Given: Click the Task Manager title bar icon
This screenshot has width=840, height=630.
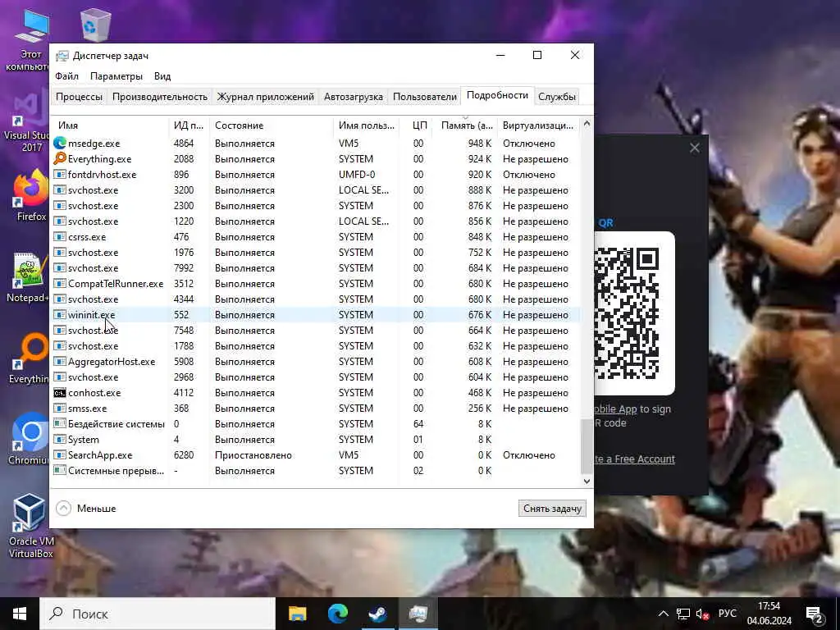Looking at the screenshot, I should [62, 56].
